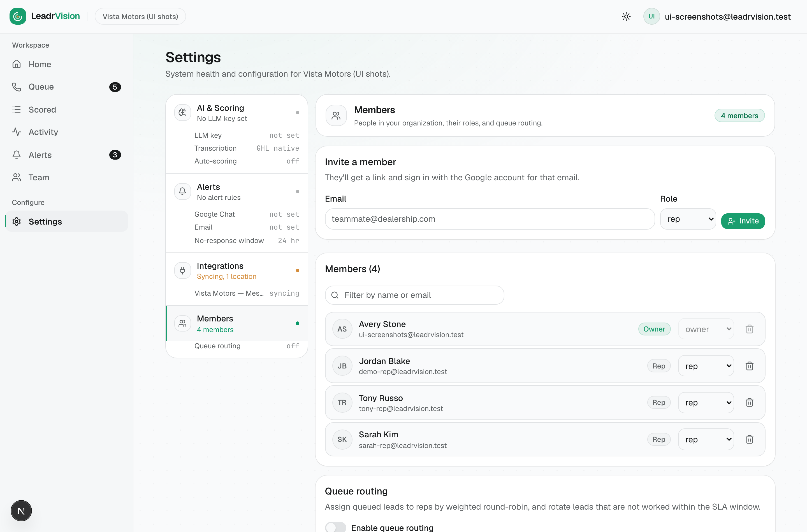
Task: Delete Avery Stone with trash icon
Action: [750, 329]
